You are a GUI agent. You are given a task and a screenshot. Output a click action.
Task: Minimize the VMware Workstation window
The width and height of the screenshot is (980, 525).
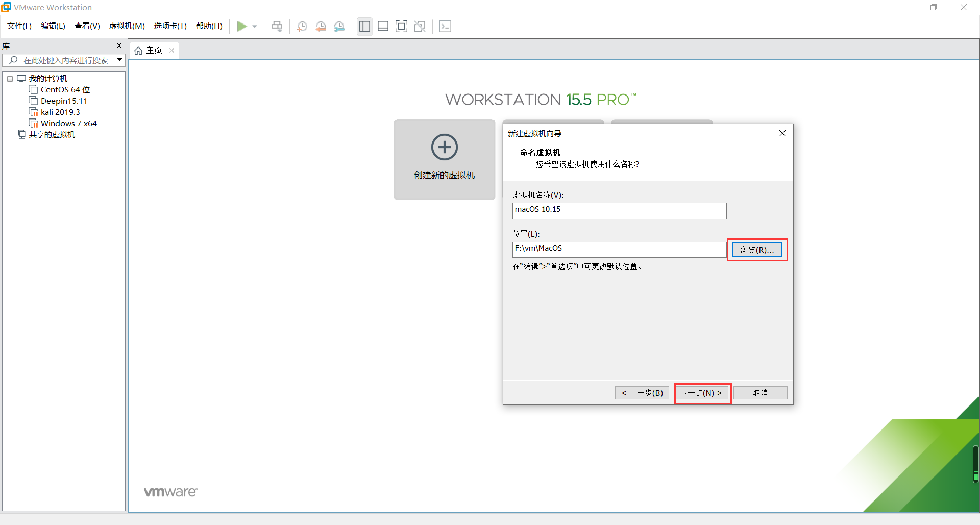904,7
